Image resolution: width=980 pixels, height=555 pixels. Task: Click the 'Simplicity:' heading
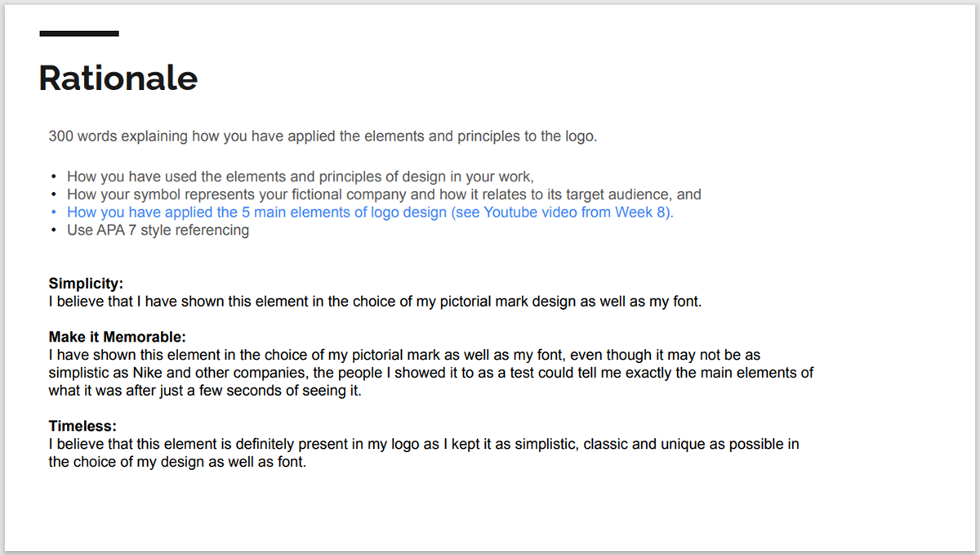pyautogui.click(x=86, y=284)
